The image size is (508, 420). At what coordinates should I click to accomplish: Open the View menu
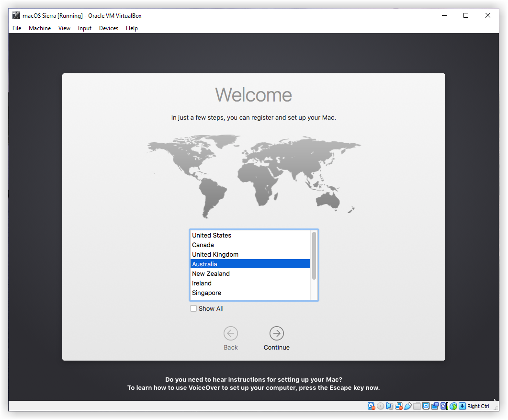pos(64,28)
